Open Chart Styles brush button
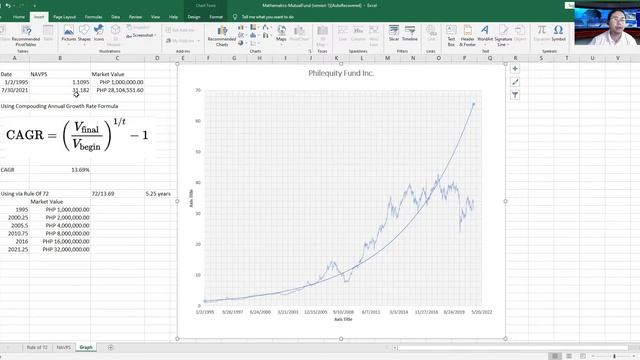This screenshot has height=360, width=640. [515, 82]
